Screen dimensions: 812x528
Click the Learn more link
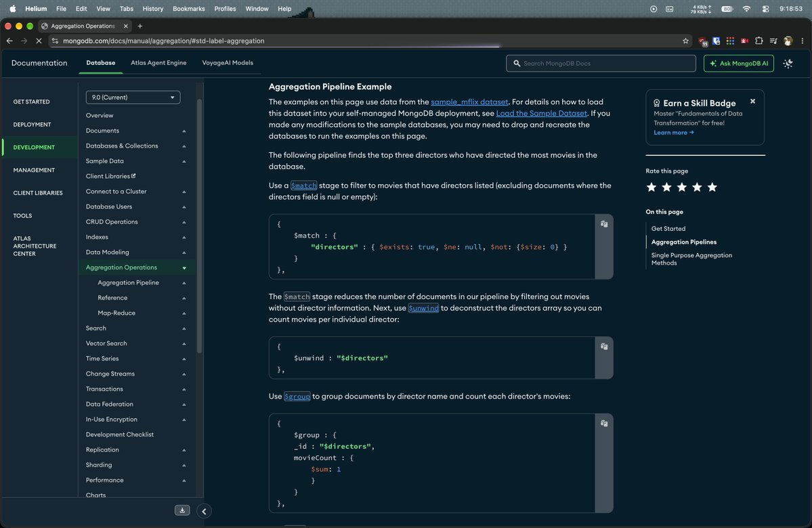673,133
